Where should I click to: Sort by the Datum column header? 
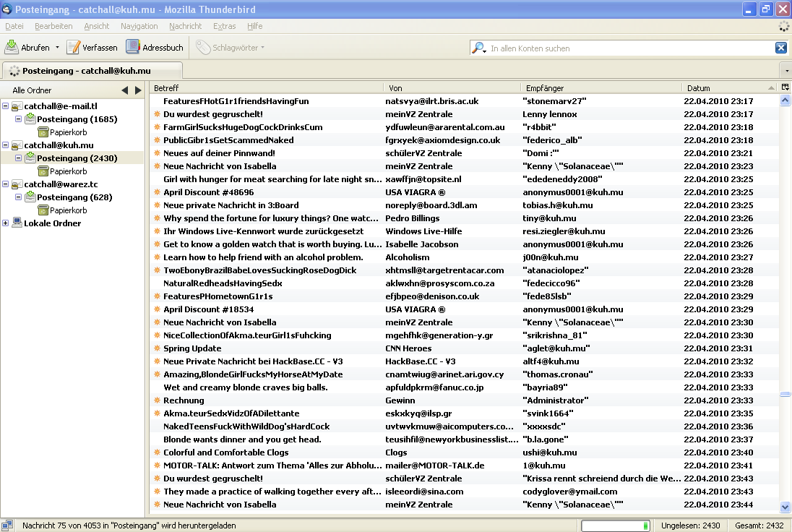tap(729, 88)
